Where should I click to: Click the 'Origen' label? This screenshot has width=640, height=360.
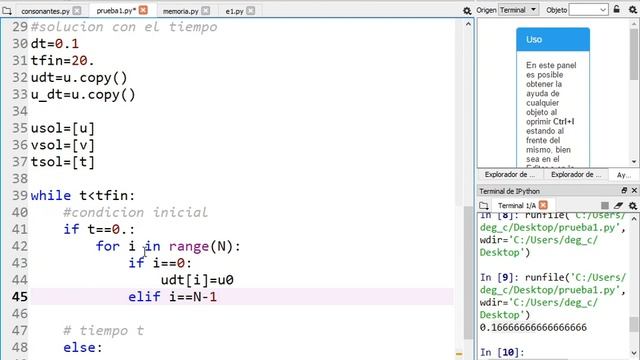[x=486, y=10]
